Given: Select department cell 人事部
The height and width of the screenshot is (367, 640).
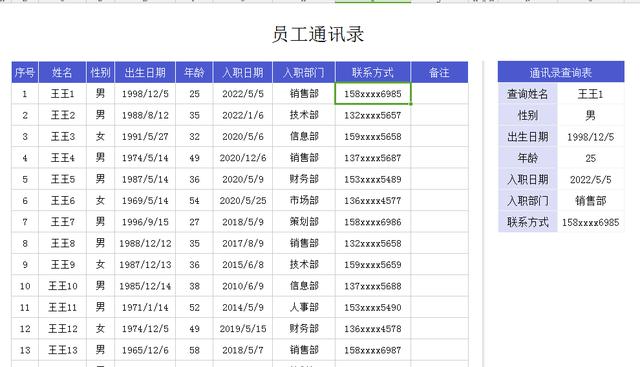Looking at the screenshot, I should (x=304, y=307).
